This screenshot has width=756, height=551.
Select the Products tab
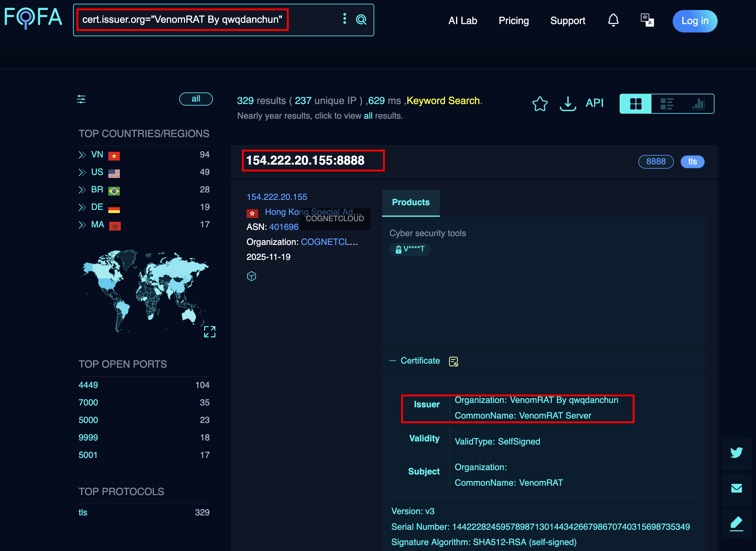click(410, 202)
